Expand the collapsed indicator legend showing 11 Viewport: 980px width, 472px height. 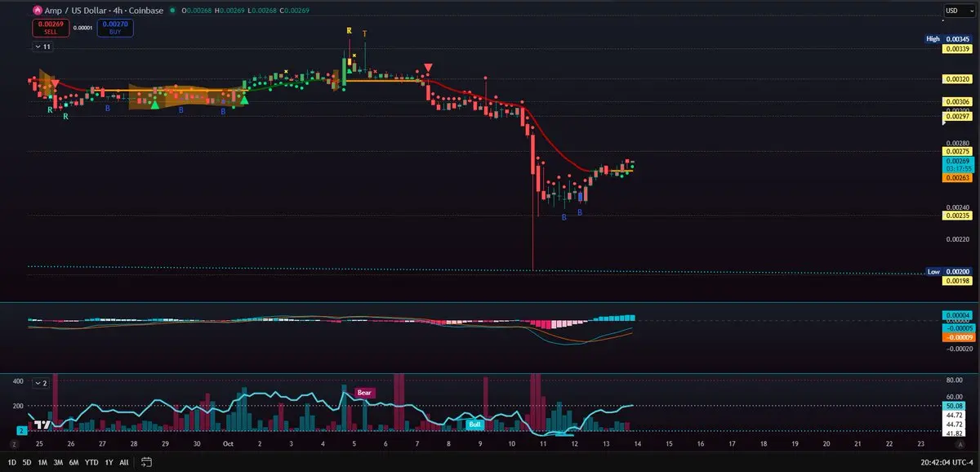click(x=42, y=47)
